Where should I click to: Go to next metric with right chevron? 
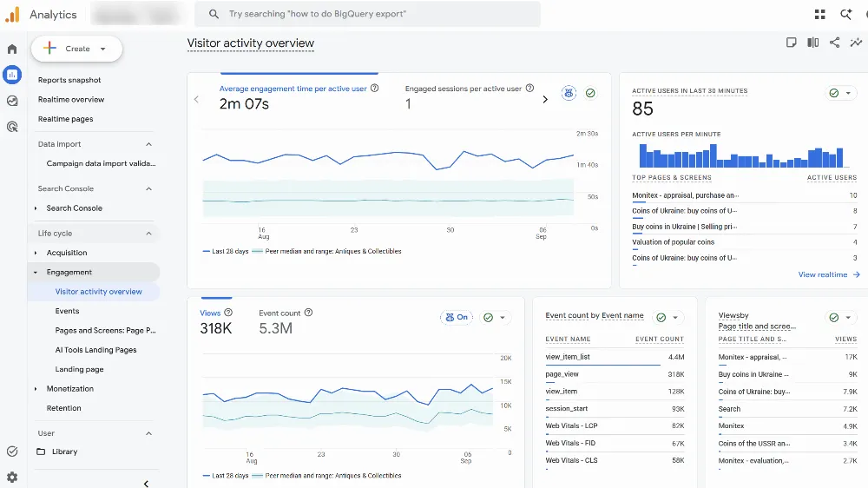point(545,99)
